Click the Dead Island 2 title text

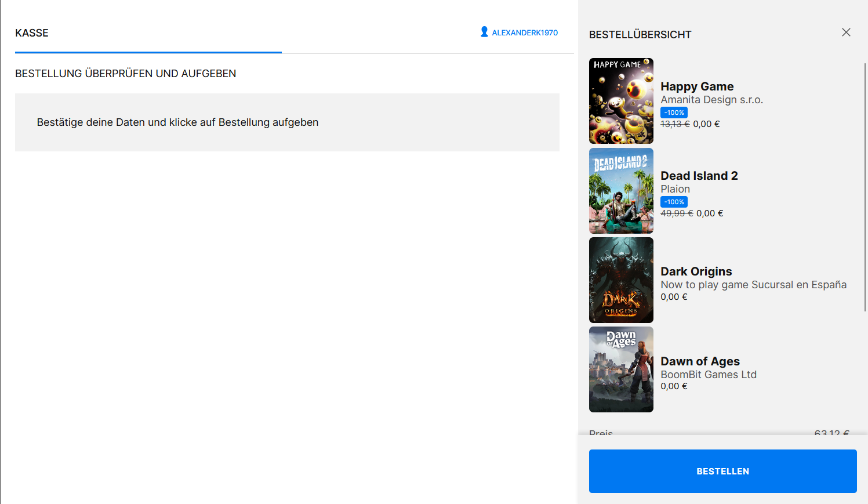click(699, 176)
